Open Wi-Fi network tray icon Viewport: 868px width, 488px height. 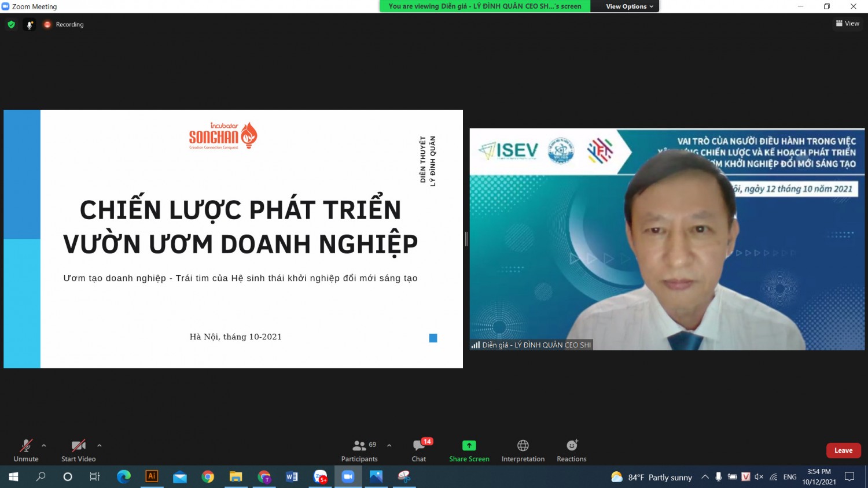773,477
